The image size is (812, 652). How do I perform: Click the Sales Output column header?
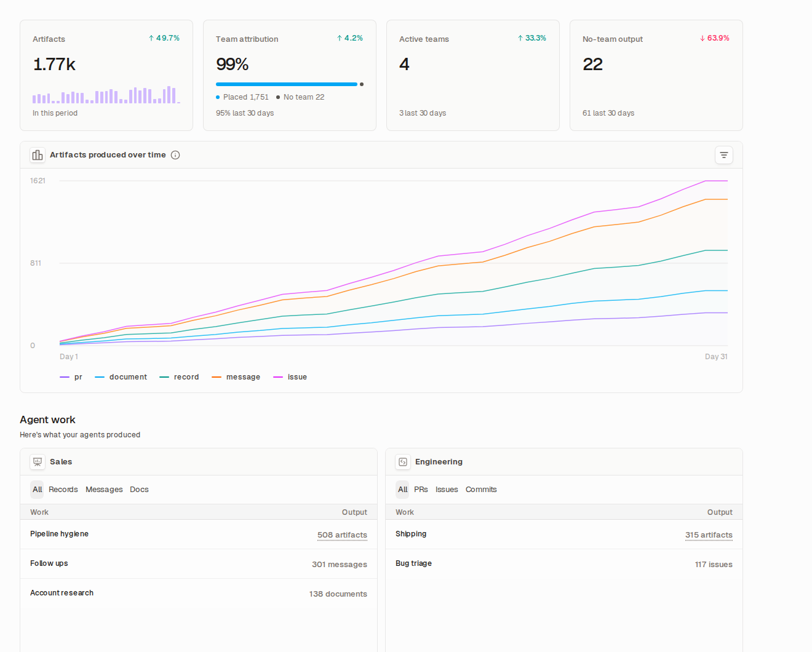(354, 512)
